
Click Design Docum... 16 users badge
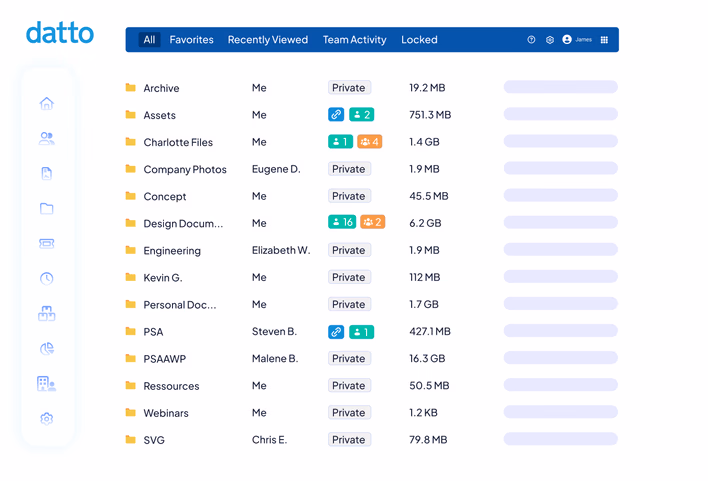pos(342,222)
